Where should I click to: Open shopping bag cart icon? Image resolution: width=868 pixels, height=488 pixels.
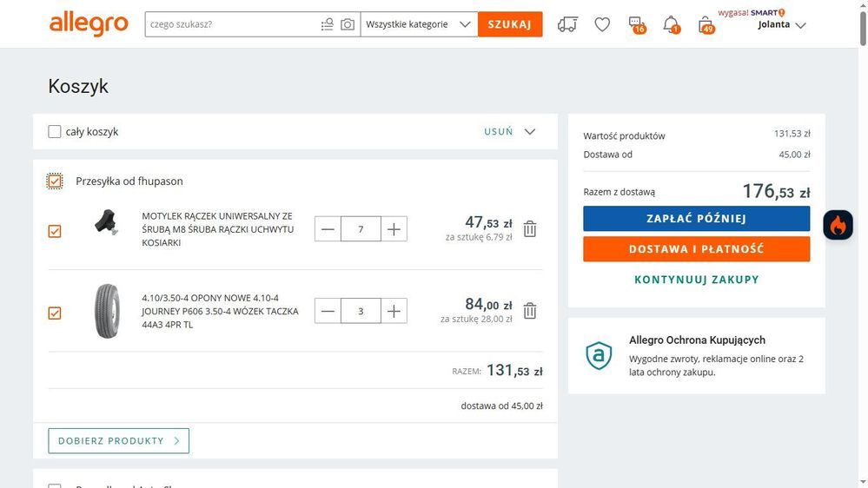pos(706,24)
